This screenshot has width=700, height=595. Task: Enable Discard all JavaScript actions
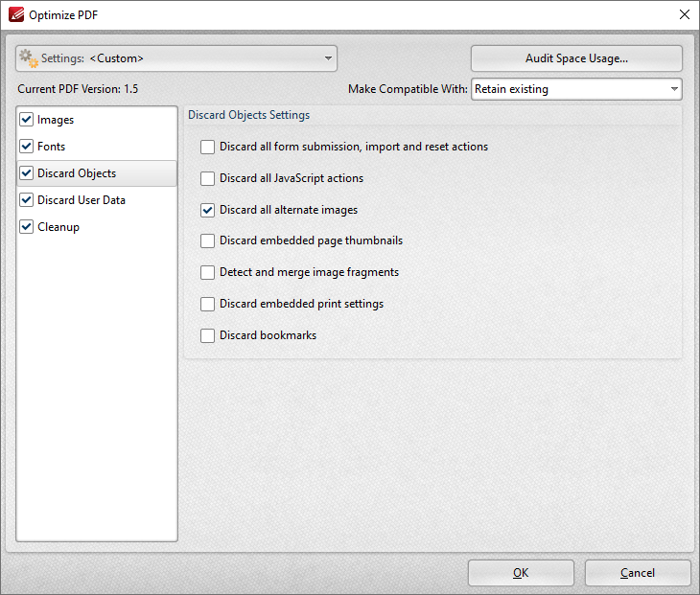coord(207,179)
